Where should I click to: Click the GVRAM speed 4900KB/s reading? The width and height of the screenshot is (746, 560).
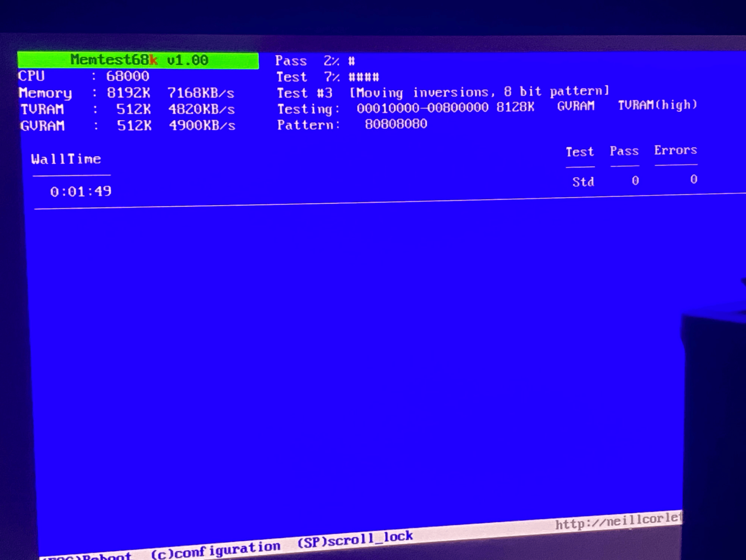coord(202,126)
